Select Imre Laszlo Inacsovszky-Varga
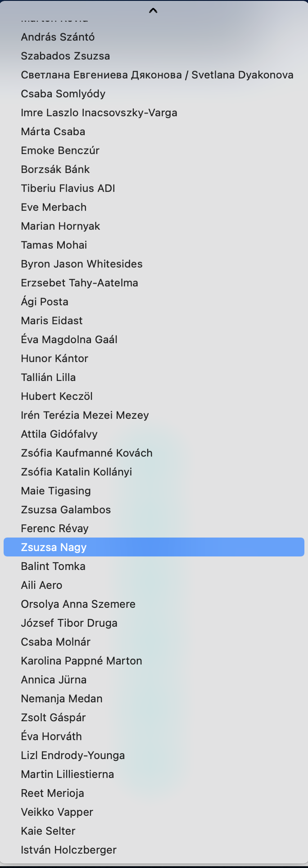308x868 pixels. click(99, 113)
